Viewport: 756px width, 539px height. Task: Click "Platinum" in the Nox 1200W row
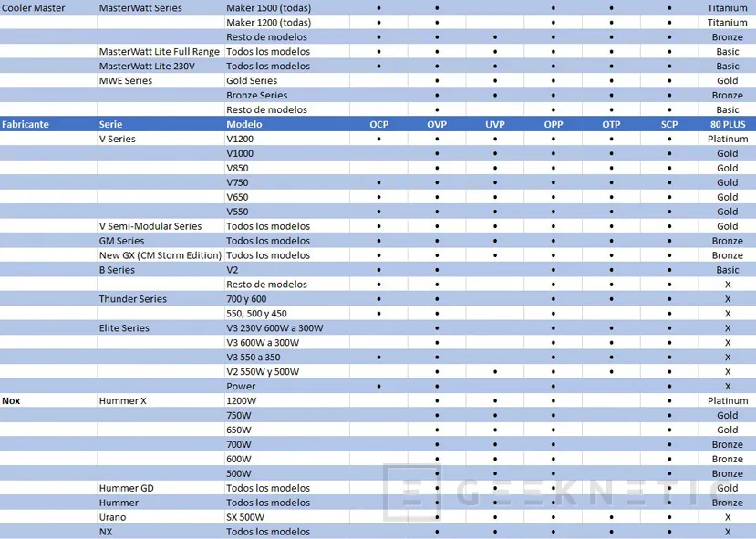(x=728, y=400)
